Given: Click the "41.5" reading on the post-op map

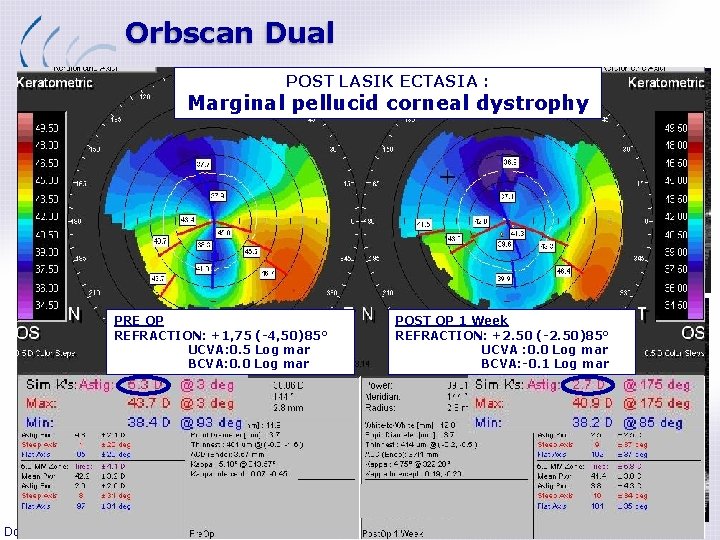Looking at the screenshot, I should coord(423,224).
